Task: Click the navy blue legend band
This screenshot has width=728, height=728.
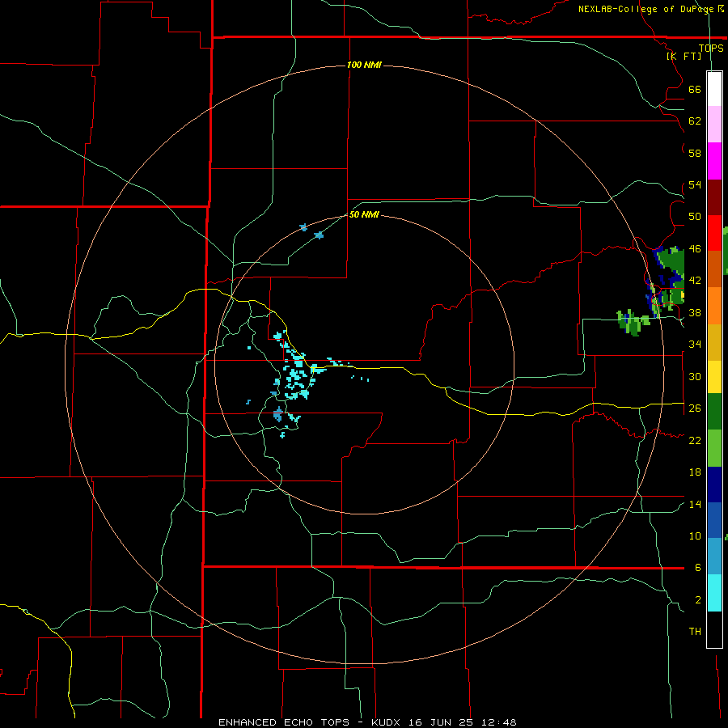Action: [x=714, y=485]
